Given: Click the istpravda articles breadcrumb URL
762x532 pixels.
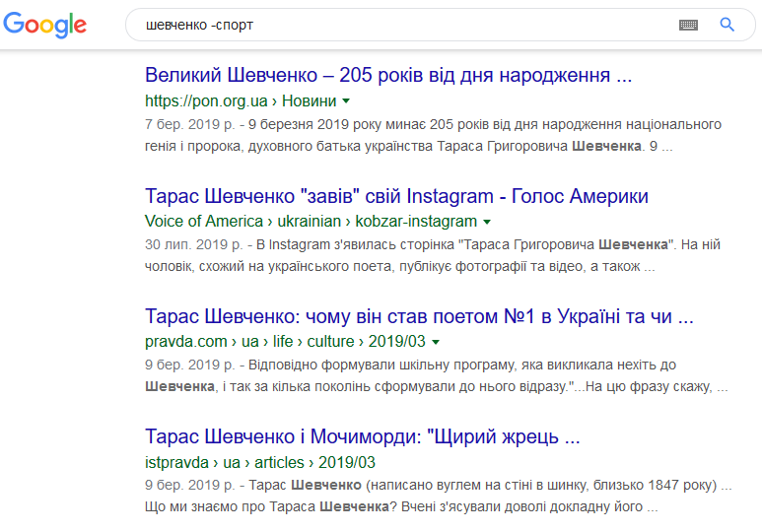Looking at the screenshot, I should 260,462.
